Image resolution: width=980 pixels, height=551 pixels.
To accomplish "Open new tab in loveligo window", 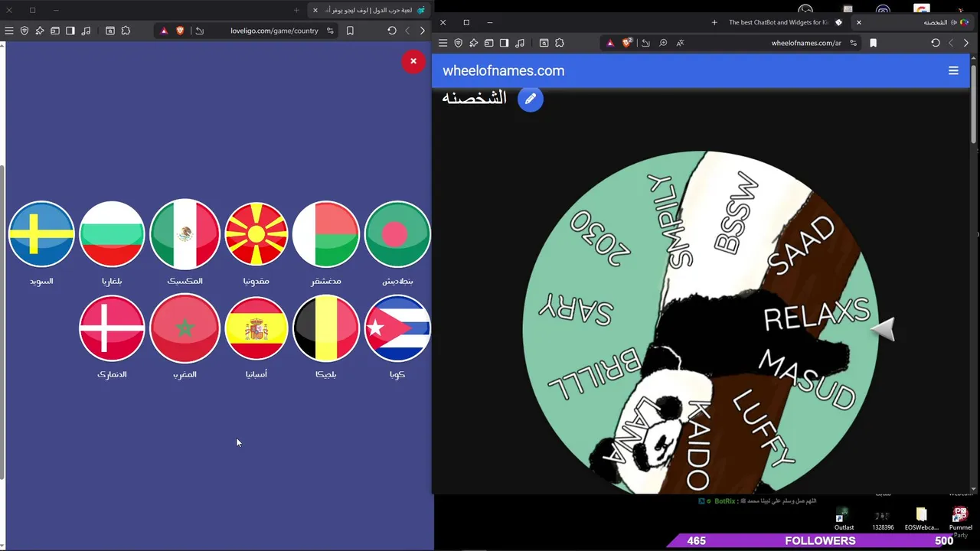I will [296, 10].
